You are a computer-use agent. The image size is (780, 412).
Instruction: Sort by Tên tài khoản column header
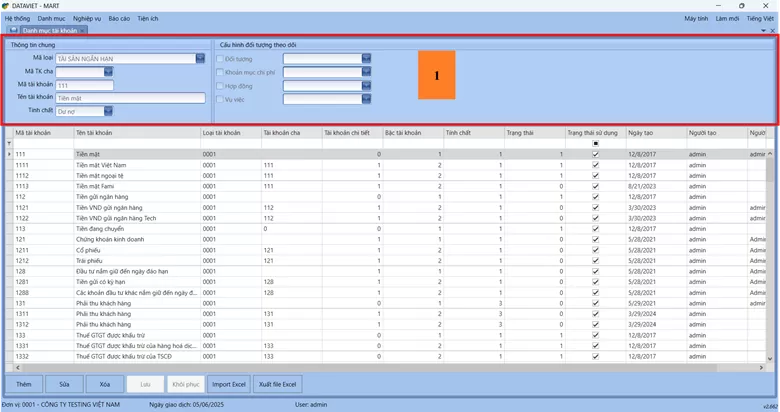(x=137, y=133)
